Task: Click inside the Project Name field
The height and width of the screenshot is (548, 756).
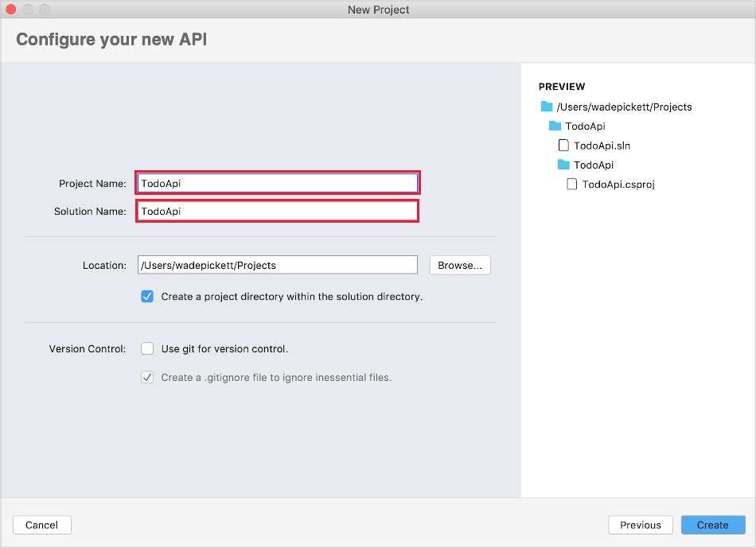Action: [277, 182]
